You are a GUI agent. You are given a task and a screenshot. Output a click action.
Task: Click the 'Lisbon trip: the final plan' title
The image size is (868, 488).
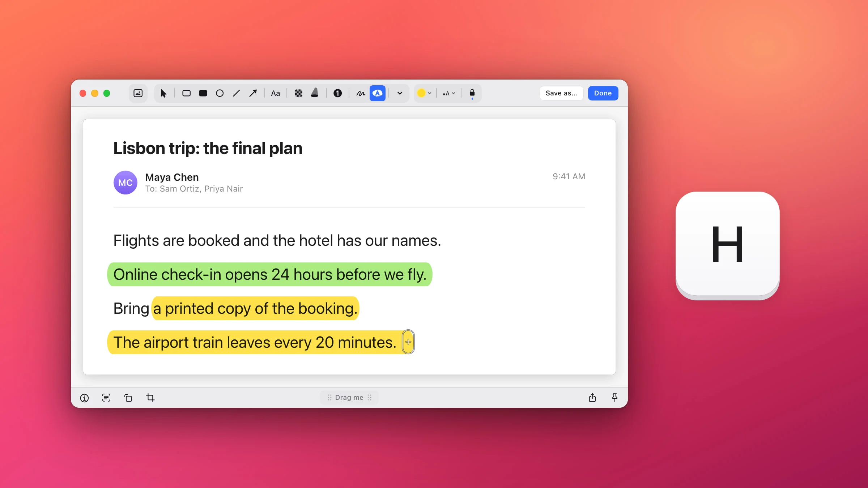pos(208,148)
